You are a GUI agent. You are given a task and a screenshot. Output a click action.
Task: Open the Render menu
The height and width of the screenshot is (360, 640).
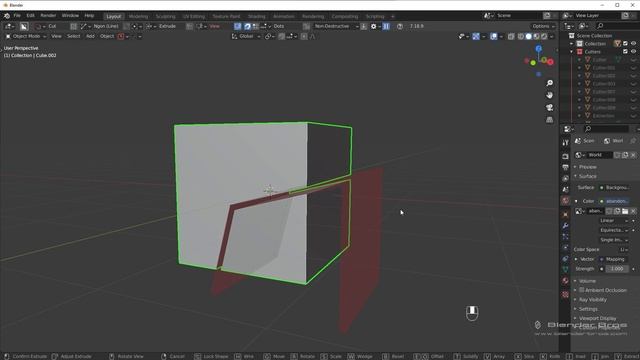[48, 16]
